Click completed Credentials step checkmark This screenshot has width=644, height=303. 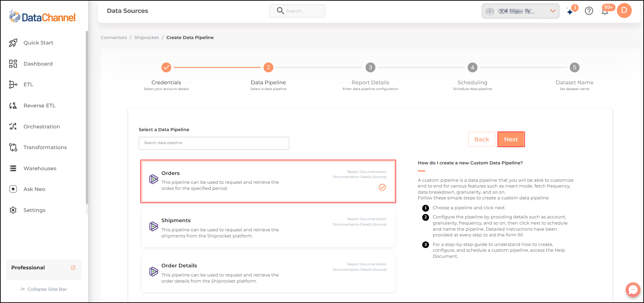point(166,67)
